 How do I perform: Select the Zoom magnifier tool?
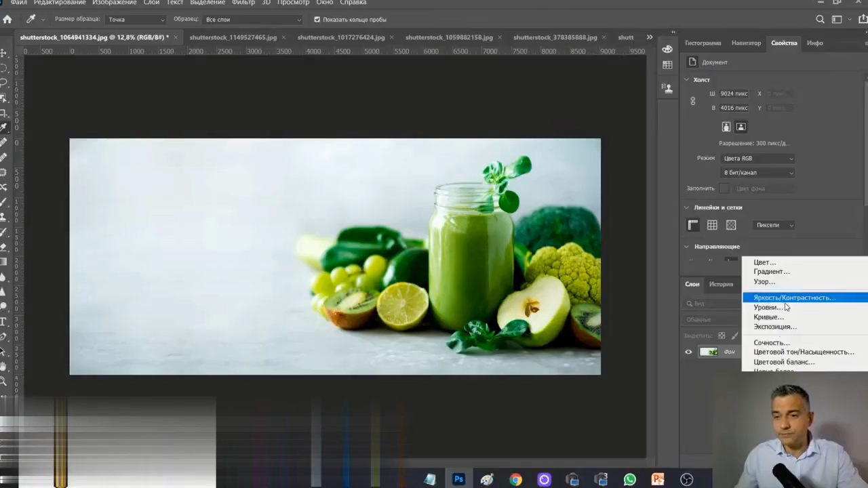(x=3, y=381)
